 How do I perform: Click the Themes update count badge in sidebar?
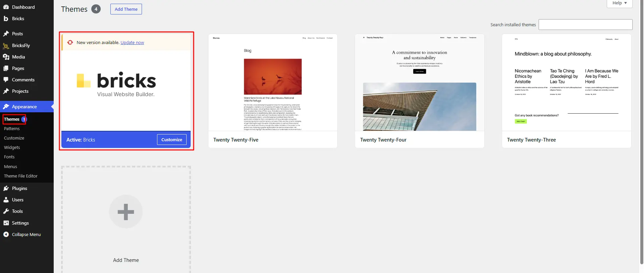[x=24, y=119]
